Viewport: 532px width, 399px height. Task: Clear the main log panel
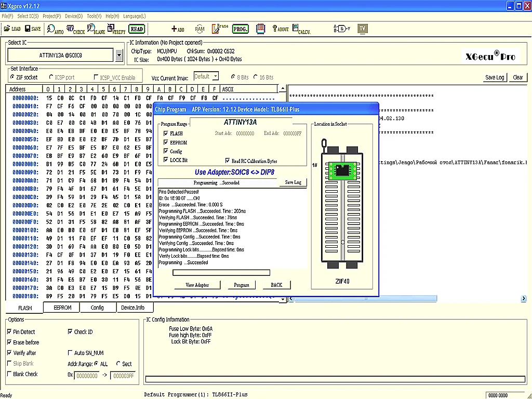coord(518,77)
